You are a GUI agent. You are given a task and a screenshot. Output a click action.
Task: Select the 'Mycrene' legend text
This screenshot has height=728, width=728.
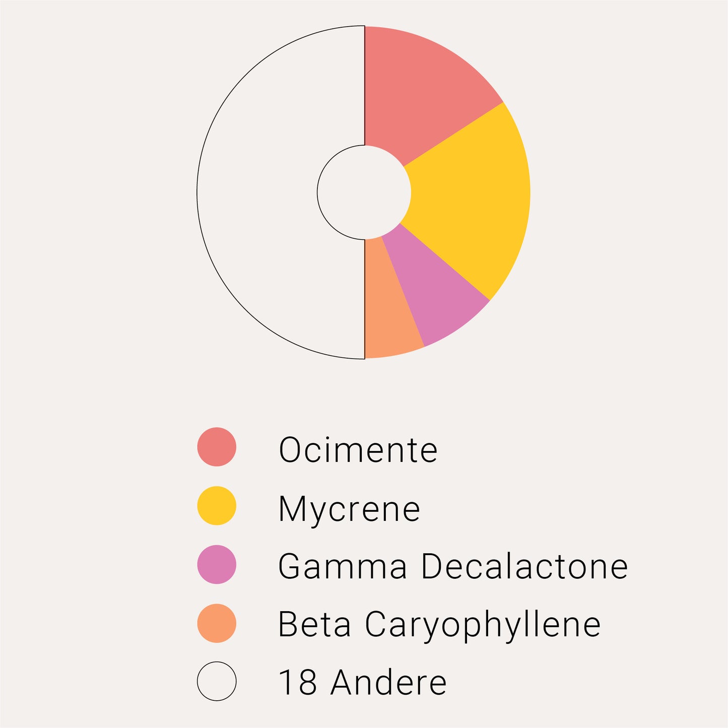click(349, 509)
